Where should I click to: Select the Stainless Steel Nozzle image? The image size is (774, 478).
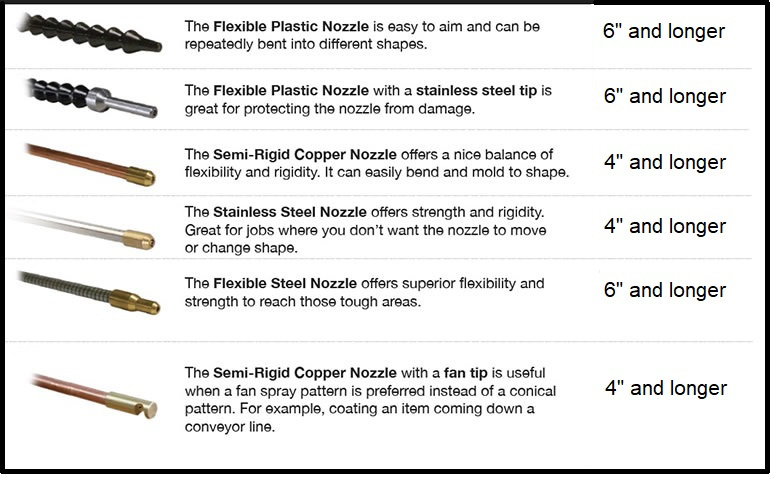pyautogui.click(x=90, y=229)
